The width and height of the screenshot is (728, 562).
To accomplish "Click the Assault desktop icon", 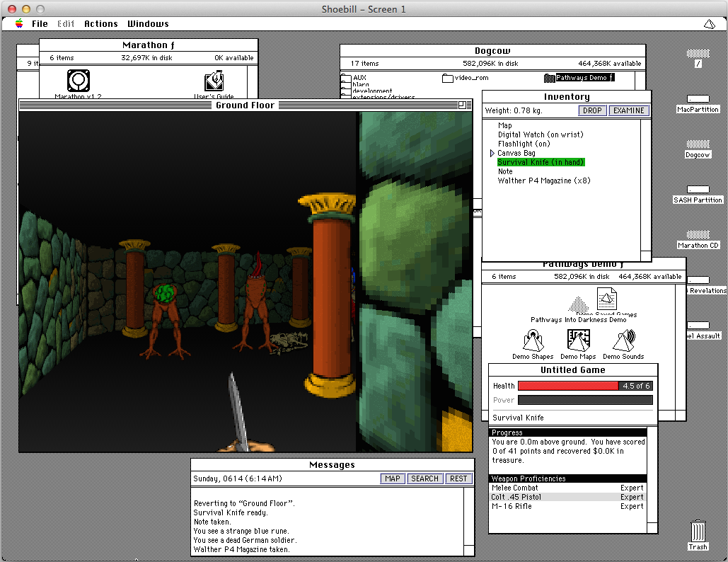I will tap(698, 326).
